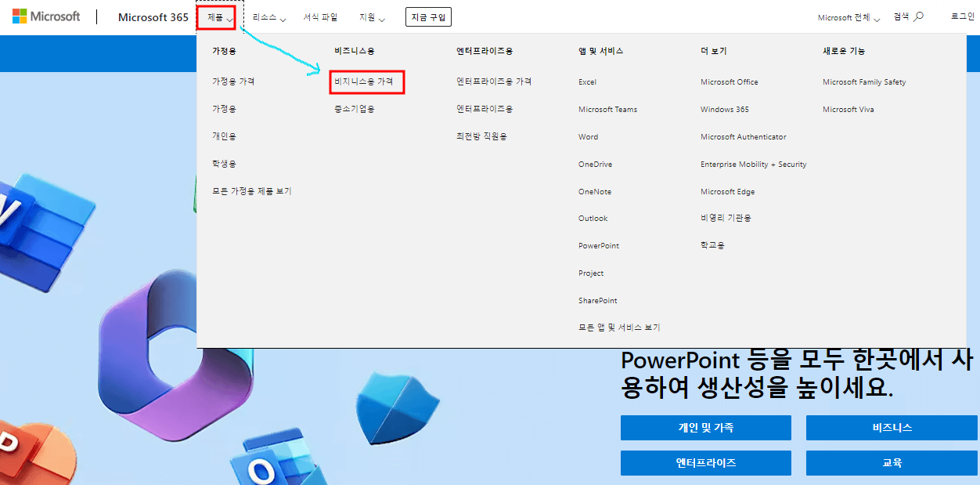Click the 로그인 link
The image size is (980, 485).
click(x=963, y=16)
